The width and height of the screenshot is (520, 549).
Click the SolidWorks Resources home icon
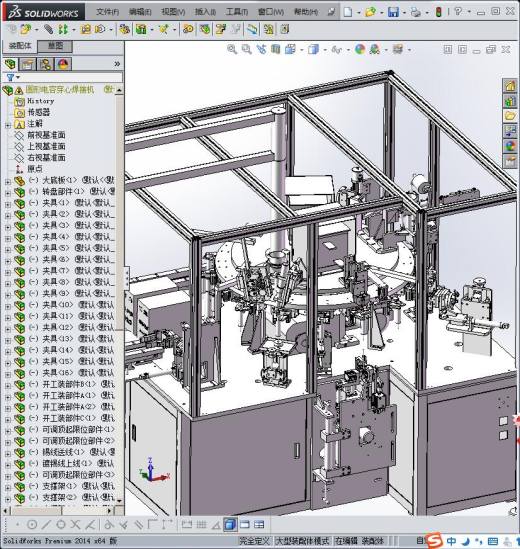[x=510, y=86]
